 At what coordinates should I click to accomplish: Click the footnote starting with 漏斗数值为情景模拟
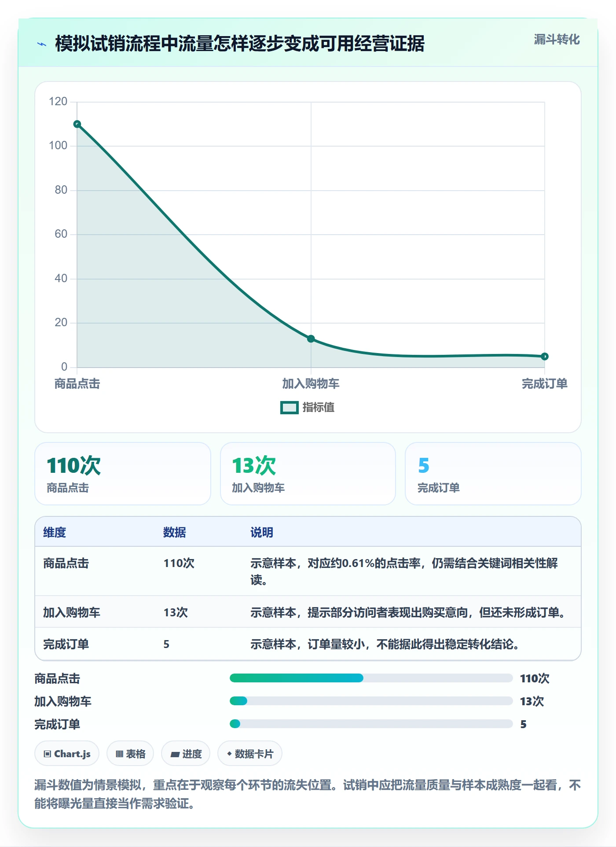(308, 794)
